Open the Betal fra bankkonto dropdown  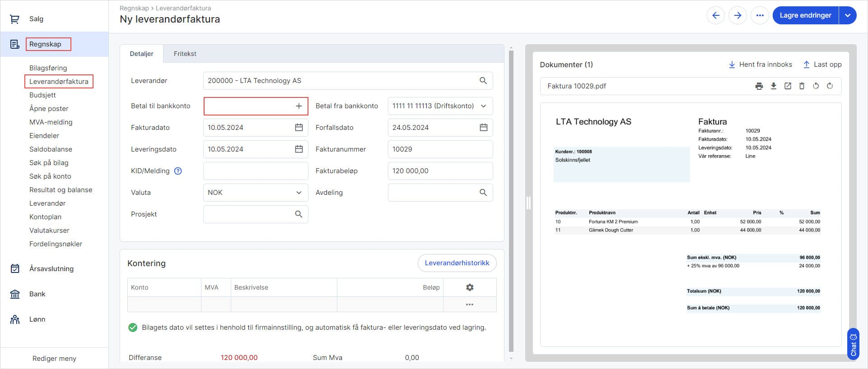483,106
